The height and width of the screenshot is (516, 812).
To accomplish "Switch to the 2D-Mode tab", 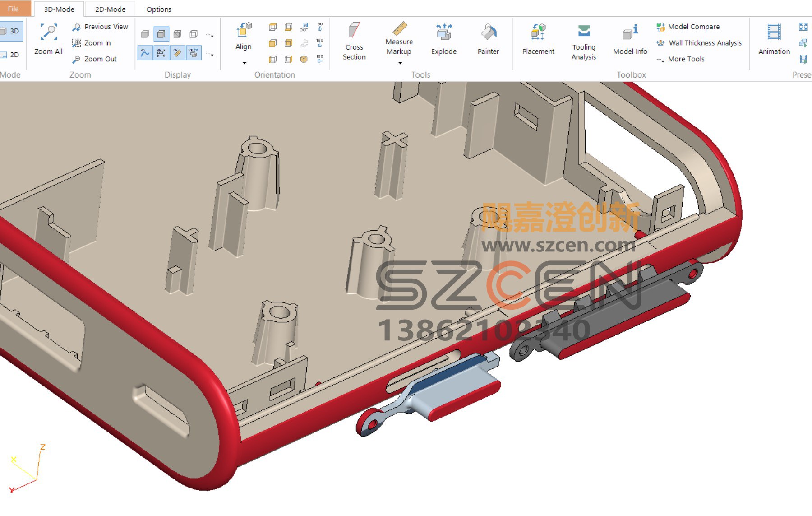I will click(x=110, y=9).
